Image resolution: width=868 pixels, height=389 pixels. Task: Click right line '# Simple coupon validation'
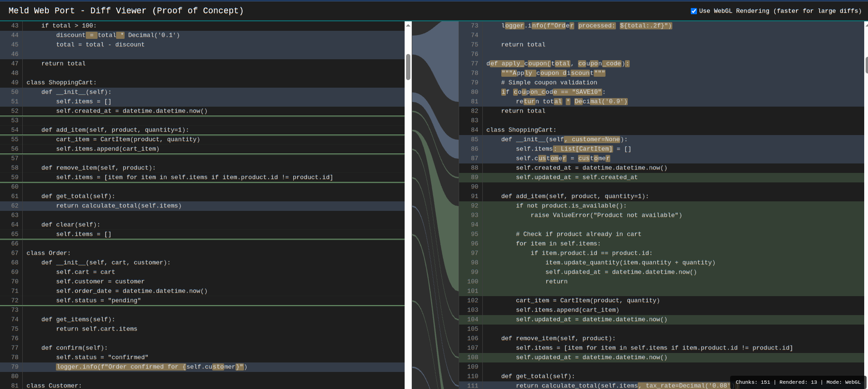point(549,82)
